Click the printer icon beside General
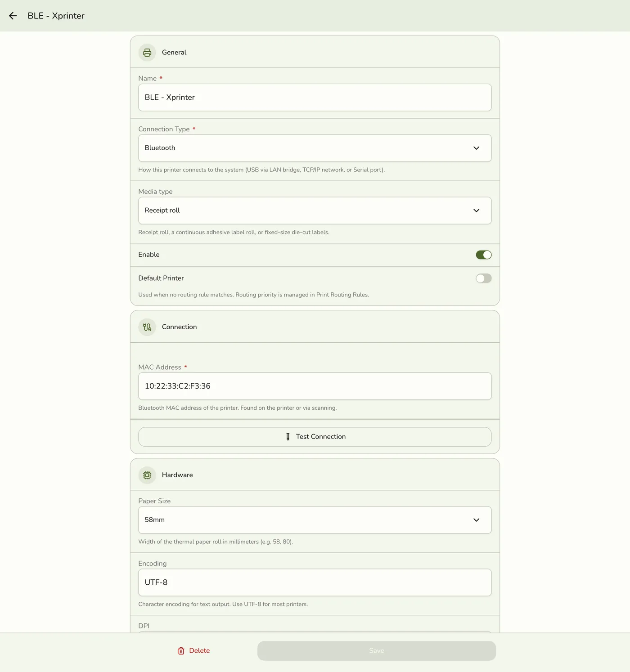Image resolution: width=630 pixels, height=672 pixels. pos(147,53)
